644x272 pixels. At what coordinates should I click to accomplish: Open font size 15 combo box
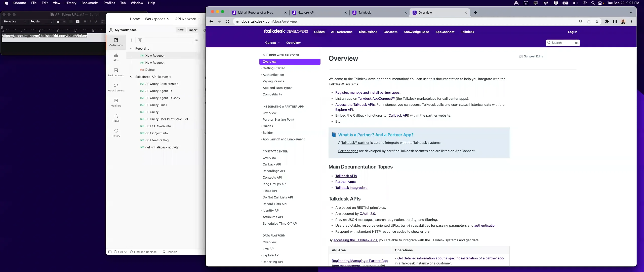coord(60,22)
